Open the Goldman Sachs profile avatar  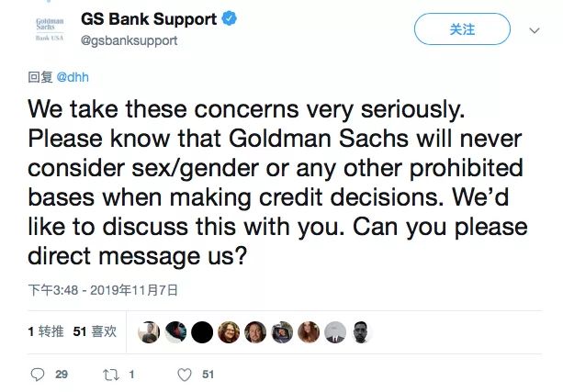[50, 30]
